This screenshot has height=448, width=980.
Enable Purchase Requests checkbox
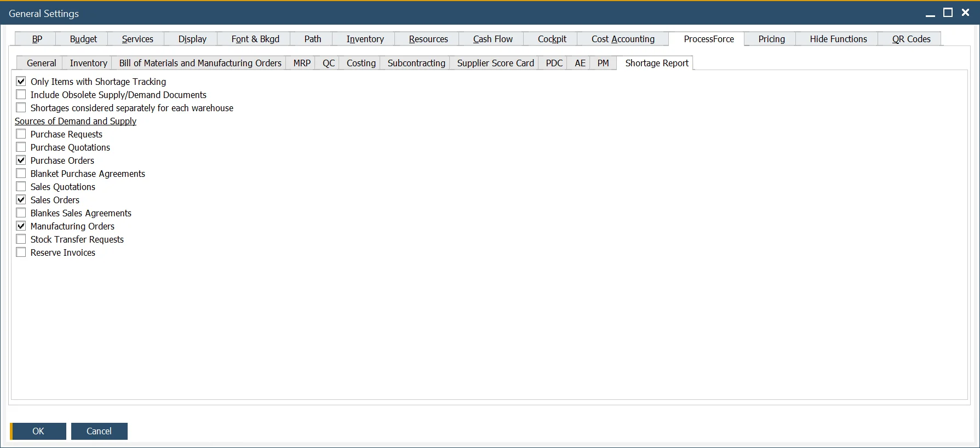(21, 134)
